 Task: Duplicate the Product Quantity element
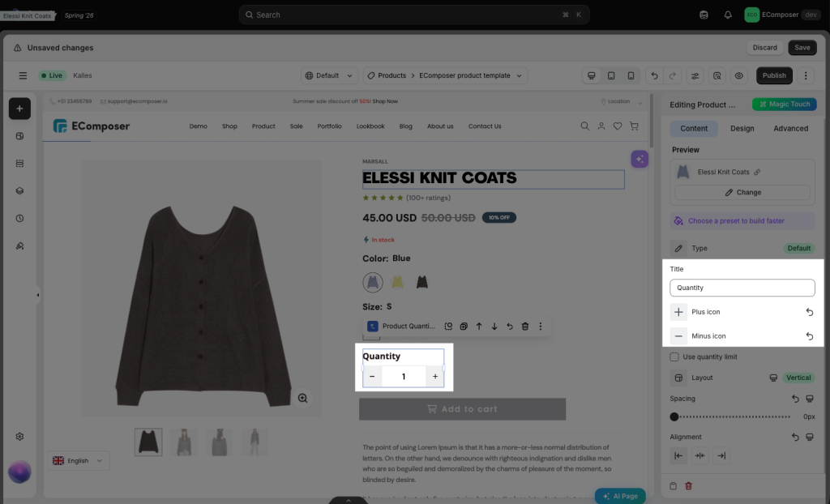point(464,326)
